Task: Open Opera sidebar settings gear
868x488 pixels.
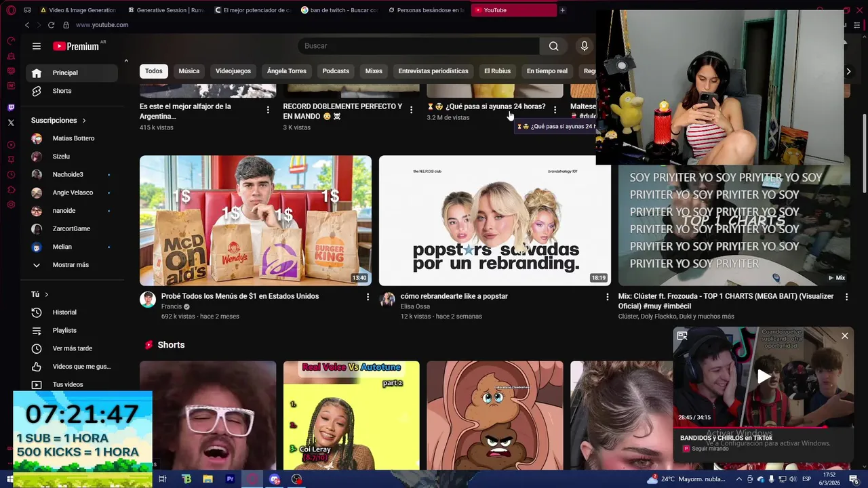Action: click(x=11, y=205)
